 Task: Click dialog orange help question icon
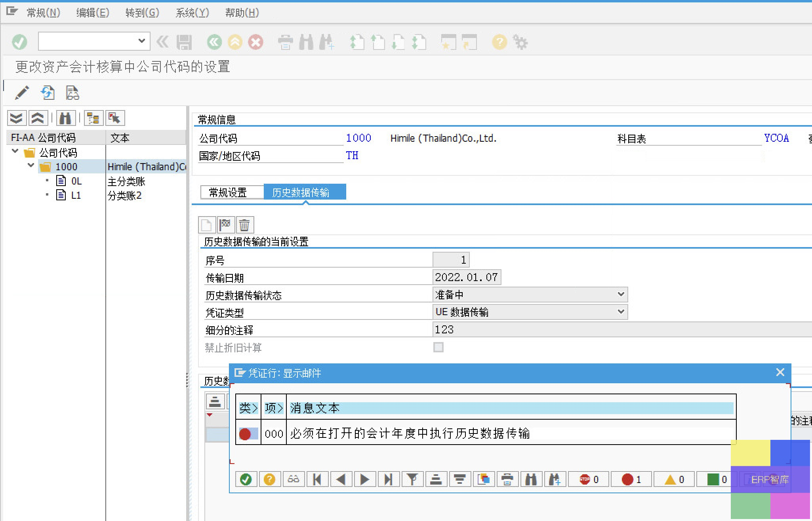point(270,479)
